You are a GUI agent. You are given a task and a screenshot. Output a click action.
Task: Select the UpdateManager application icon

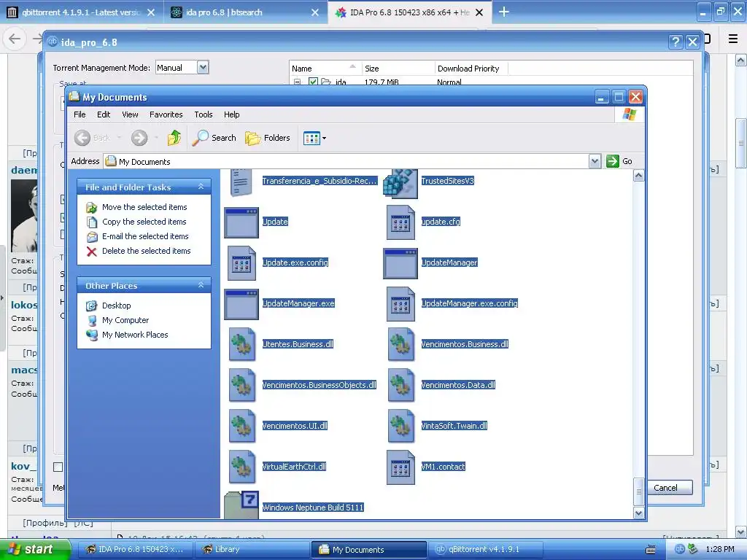pos(400,263)
